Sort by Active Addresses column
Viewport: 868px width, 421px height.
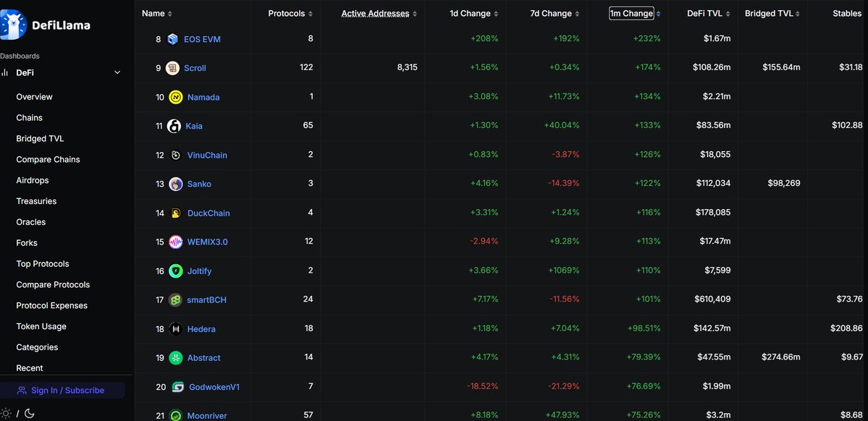[379, 13]
